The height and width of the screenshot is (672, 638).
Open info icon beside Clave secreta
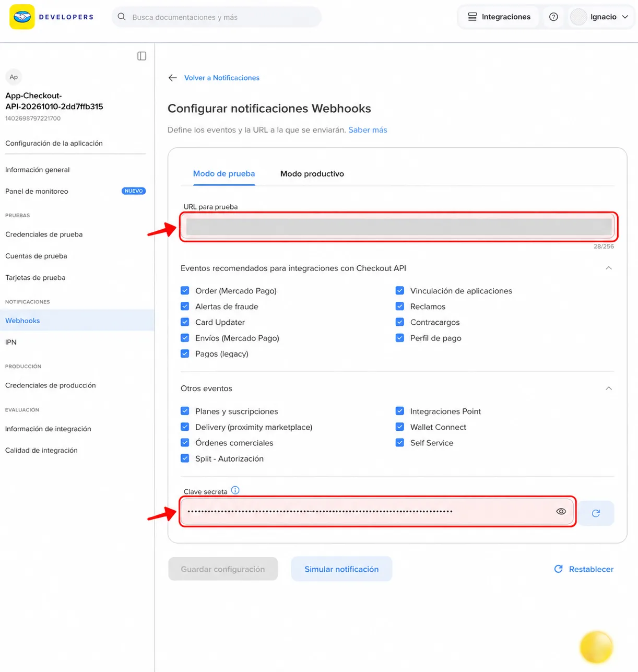(x=235, y=490)
